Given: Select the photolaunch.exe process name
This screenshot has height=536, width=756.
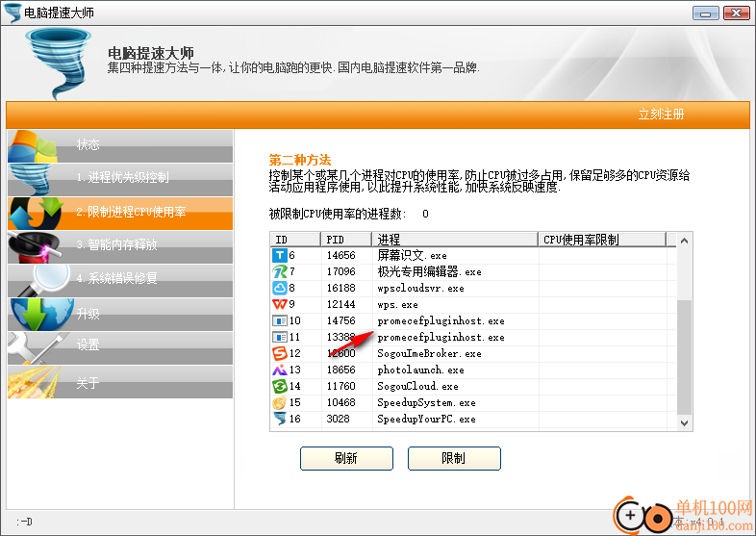Looking at the screenshot, I should click(420, 370).
